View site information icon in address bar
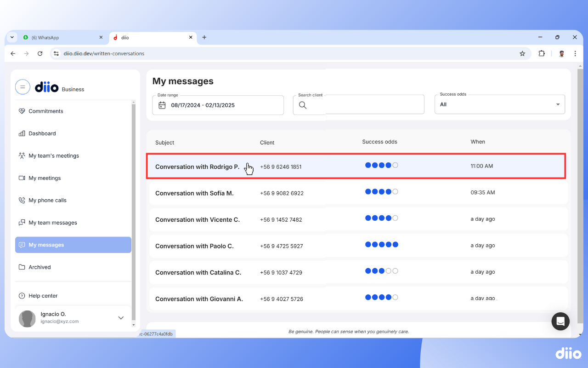Viewport: 588px width, 368px height. click(56, 53)
